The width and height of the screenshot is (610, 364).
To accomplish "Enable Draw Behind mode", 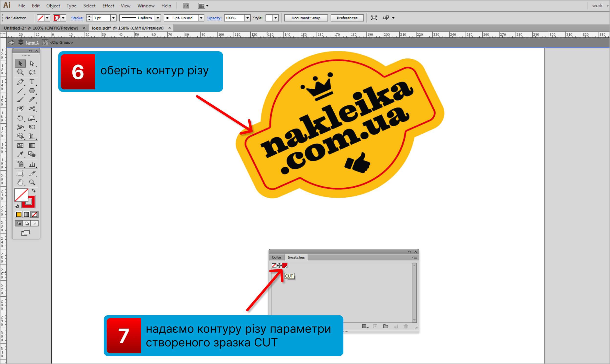I will 26,224.
